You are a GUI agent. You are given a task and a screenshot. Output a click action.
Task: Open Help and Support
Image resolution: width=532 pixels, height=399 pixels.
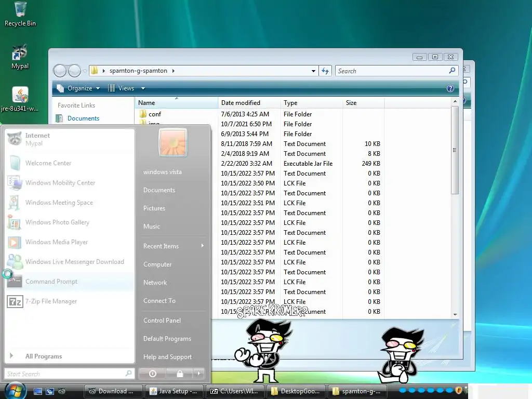(x=167, y=357)
